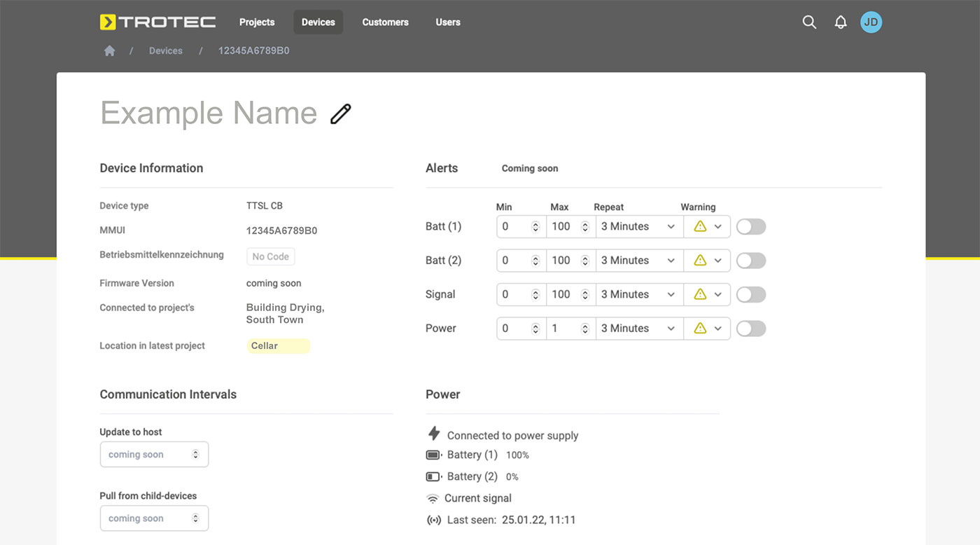This screenshot has height=545, width=980.
Task: Expand Batt (1) Warning type chevron
Action: (x=717, y=226)
